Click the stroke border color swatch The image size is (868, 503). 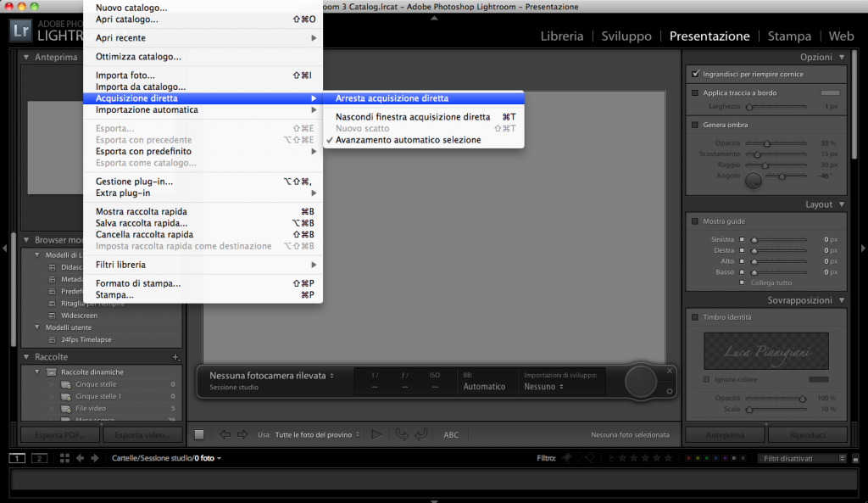[x=830, y=93]
